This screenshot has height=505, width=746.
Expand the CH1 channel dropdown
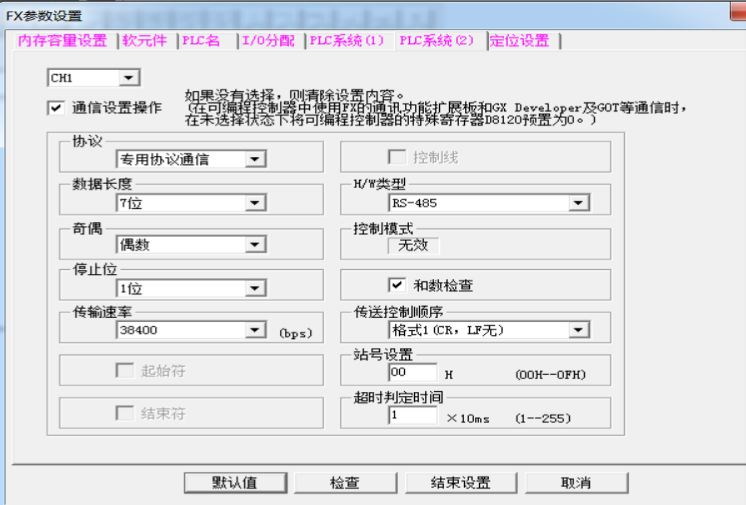click(x=129, y=78)
